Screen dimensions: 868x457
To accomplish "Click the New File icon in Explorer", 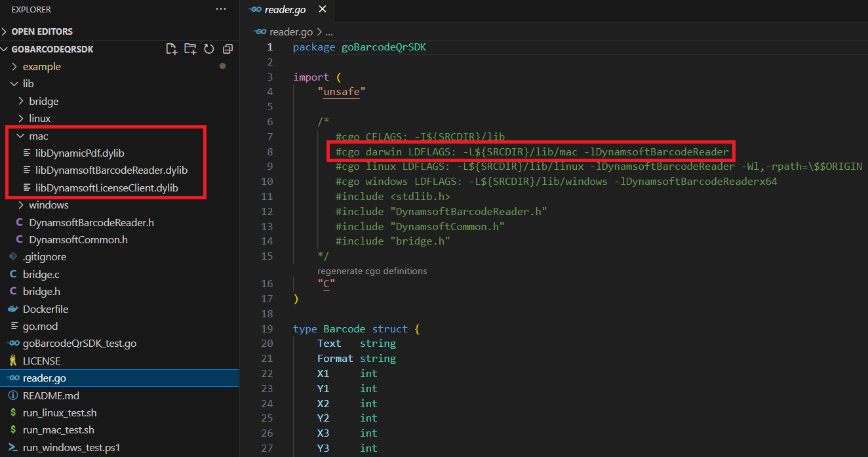I will tap(172, 49).
